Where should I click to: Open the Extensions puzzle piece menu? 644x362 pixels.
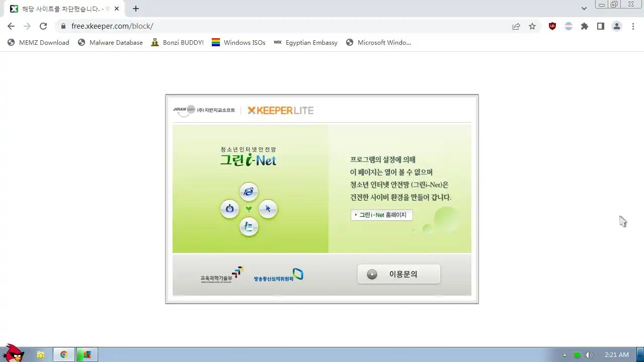click(x=585, y=26)
